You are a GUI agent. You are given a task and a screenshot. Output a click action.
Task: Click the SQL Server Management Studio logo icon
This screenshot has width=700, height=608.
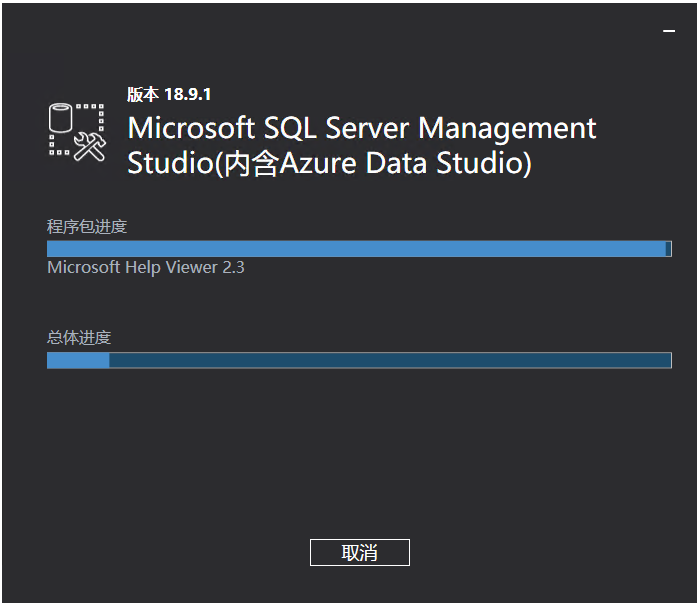(77, 132)
